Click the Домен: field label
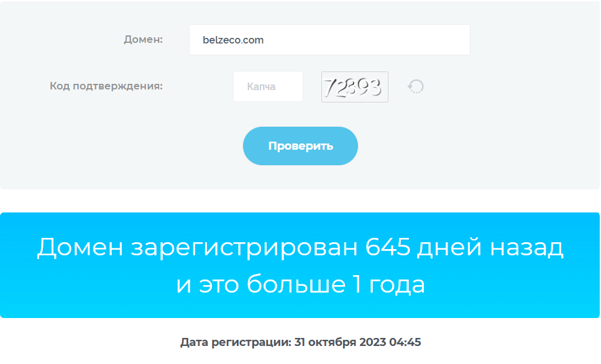Screen dimensions: 601x364 pos(144,40)
